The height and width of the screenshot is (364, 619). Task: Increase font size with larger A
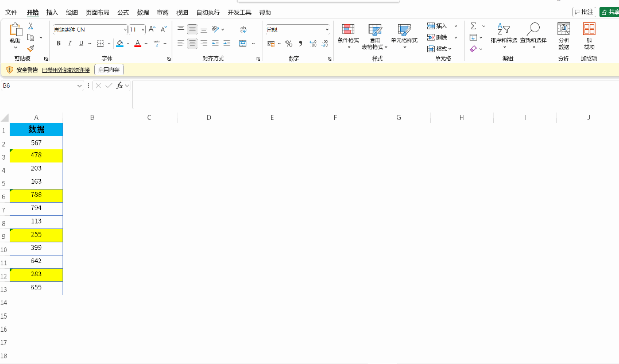coord(152,29)
